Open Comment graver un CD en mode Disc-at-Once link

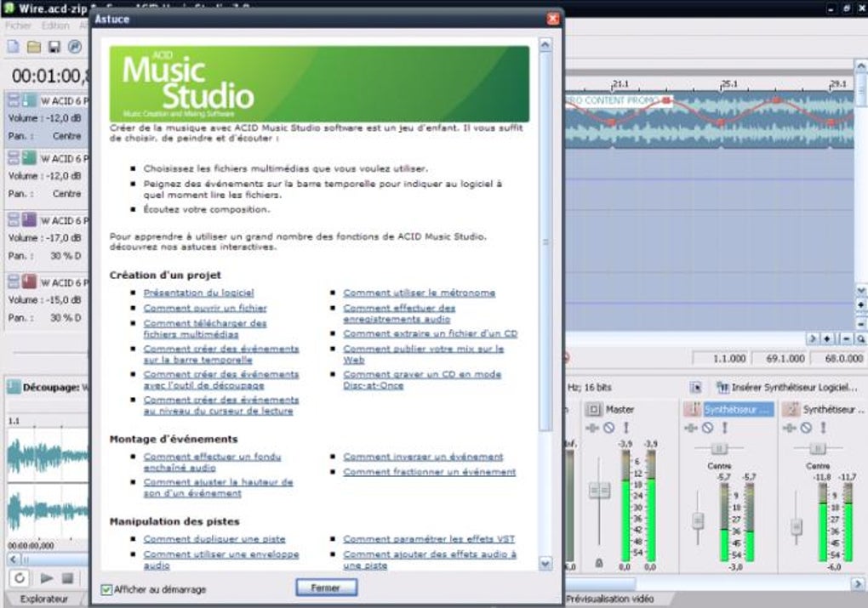coord(422,380)
